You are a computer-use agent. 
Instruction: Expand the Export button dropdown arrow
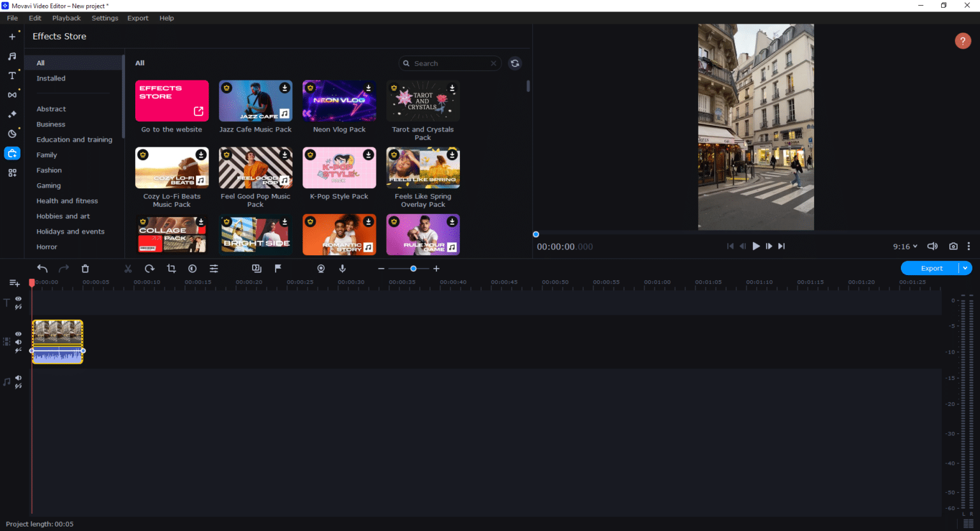click(x=964, y=268)
